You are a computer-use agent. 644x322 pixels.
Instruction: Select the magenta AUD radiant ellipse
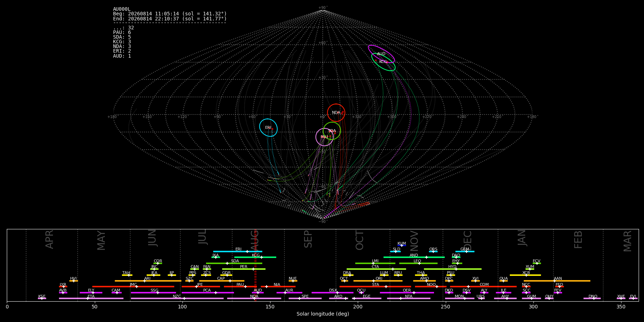[381, 54]
